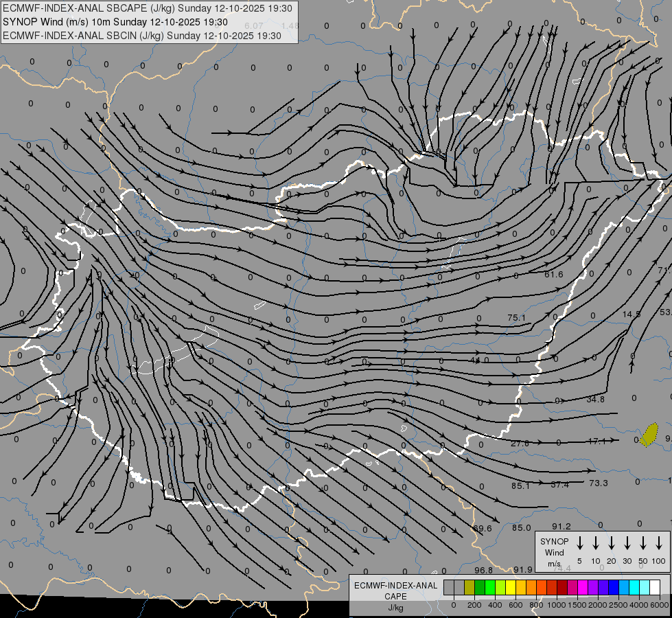672x618 pixels.
Task: Pick the pure yellow CAPE swatch
Action: [511, 587]
